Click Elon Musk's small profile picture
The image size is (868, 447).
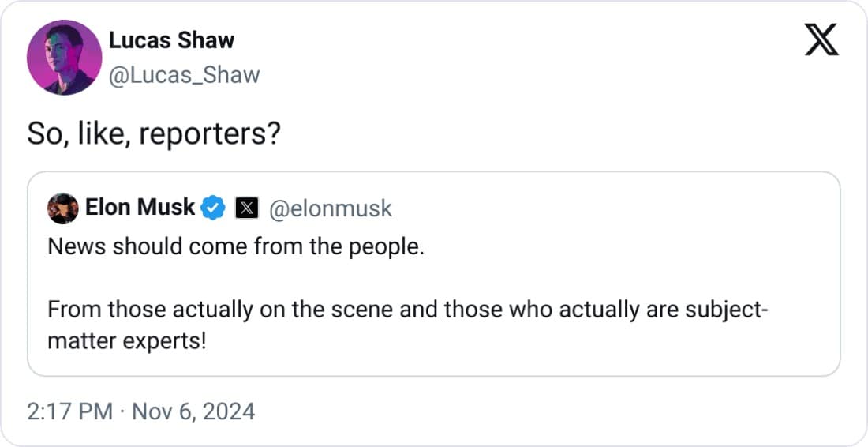coord(62,208)
